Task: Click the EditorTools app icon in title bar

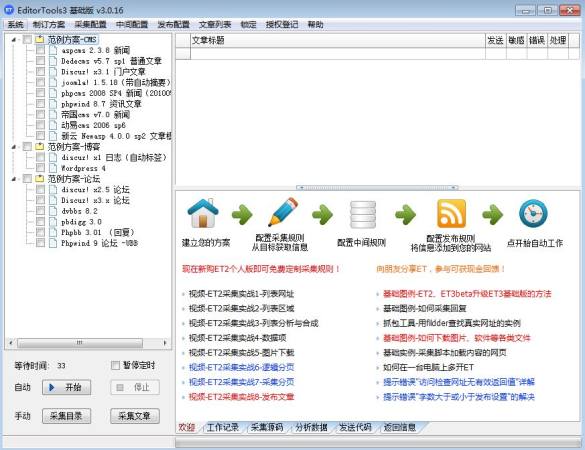Action: click(x=9, y=10)
